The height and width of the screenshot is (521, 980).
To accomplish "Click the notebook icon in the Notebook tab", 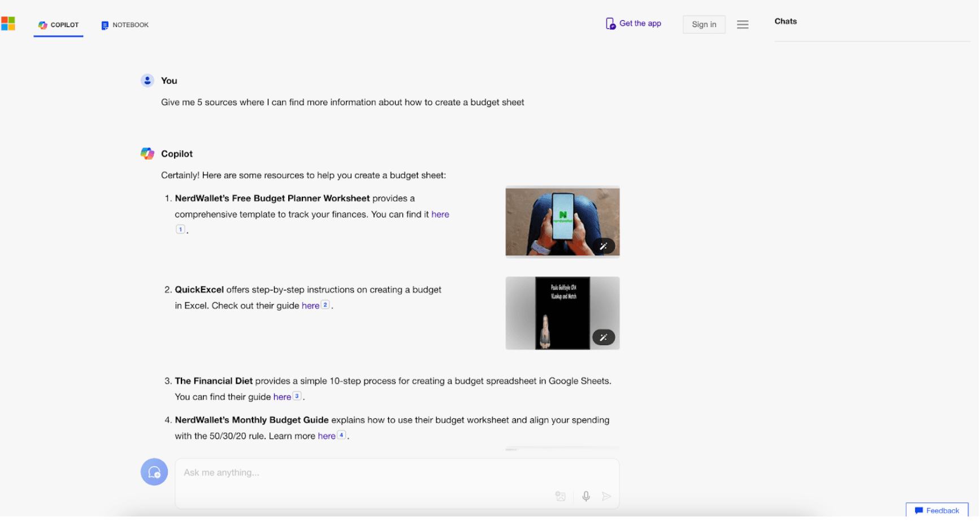I will [x=105, y=25].
